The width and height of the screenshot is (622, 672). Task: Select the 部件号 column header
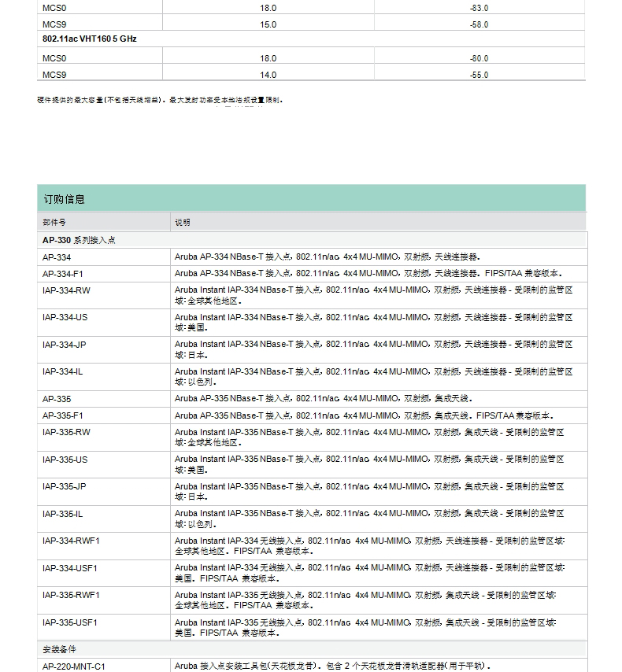pos(54,223)
